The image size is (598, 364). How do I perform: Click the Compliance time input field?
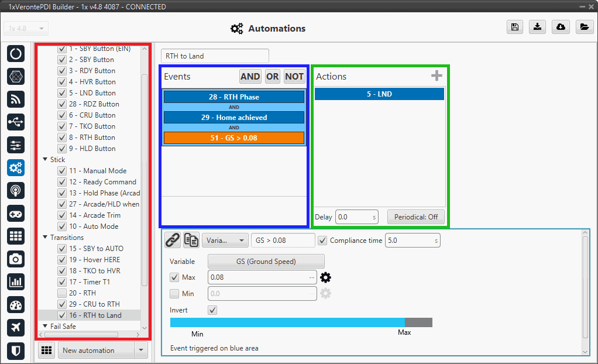[412, 241]
